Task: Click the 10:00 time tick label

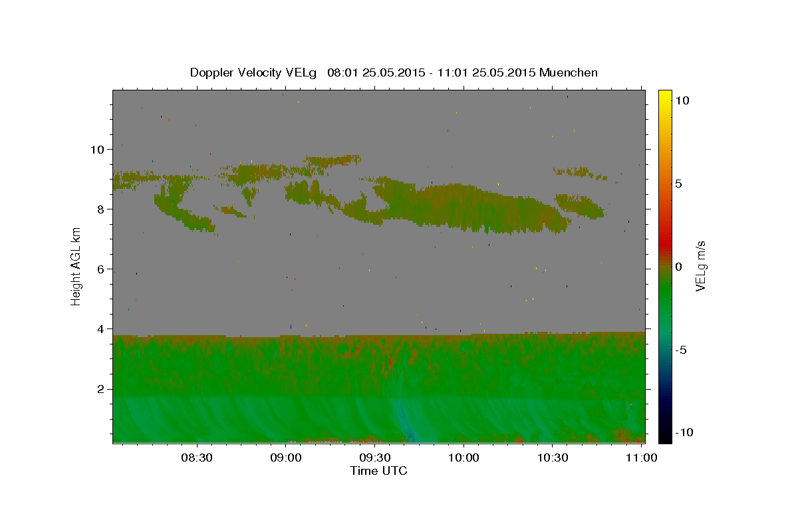Action: pyautogui.click(x=464, y=458)
